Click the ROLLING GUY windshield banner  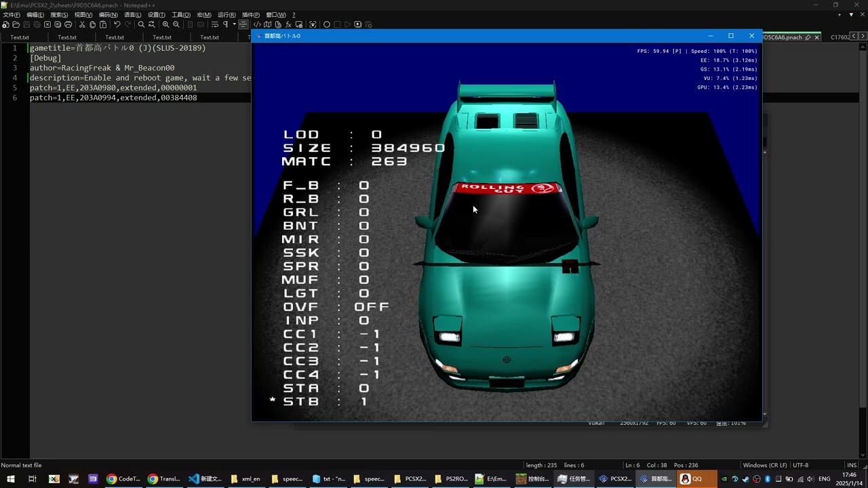[x=509, y=188]
